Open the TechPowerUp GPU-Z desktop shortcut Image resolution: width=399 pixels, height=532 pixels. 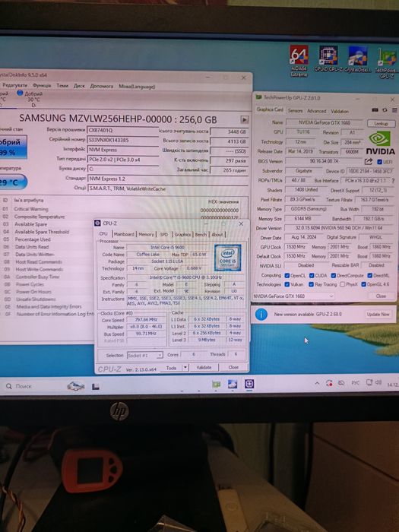pos(386,63)
